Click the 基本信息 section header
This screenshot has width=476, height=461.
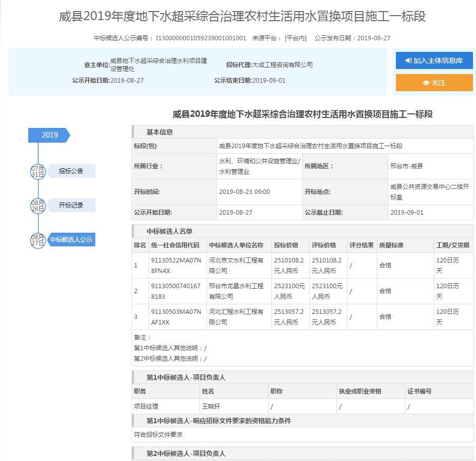tap(160, 132)
